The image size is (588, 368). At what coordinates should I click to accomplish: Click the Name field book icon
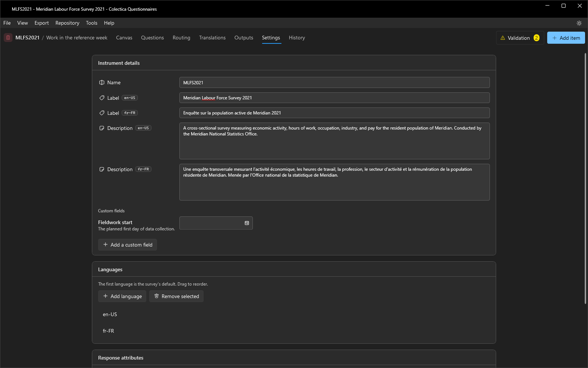102,82
